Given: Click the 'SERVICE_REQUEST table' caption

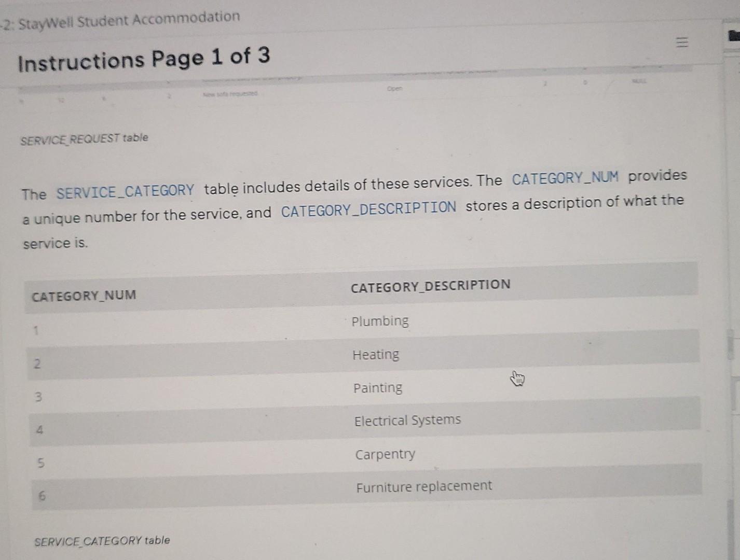Looking at the screenshot, I should [84, 138].
